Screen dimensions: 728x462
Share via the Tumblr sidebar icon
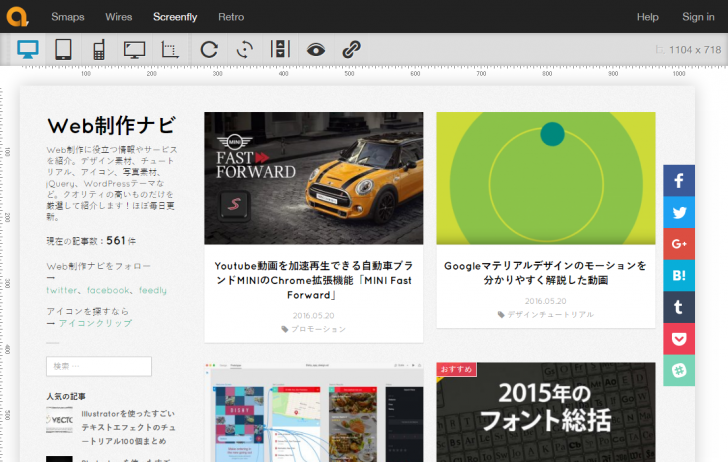679,307
